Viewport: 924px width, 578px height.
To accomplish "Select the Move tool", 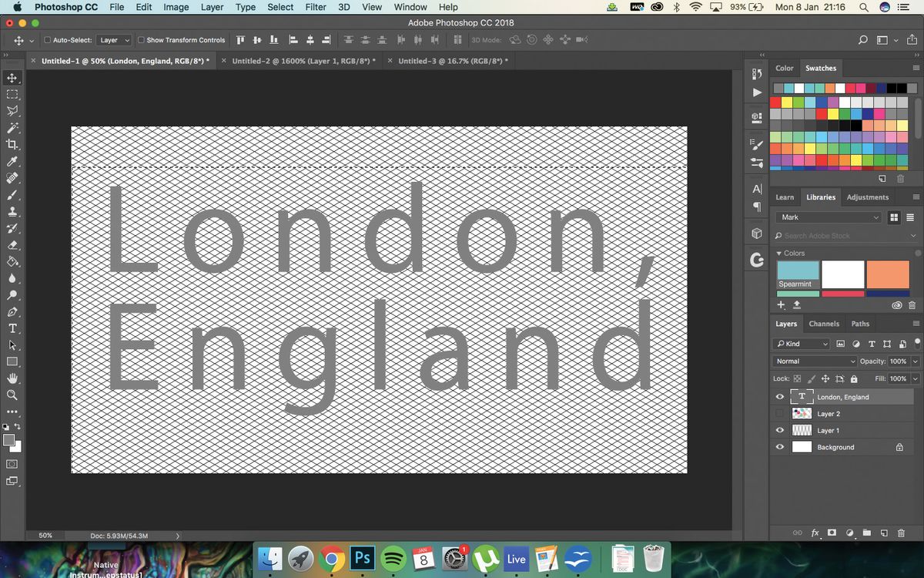I will tap(12, 78).
